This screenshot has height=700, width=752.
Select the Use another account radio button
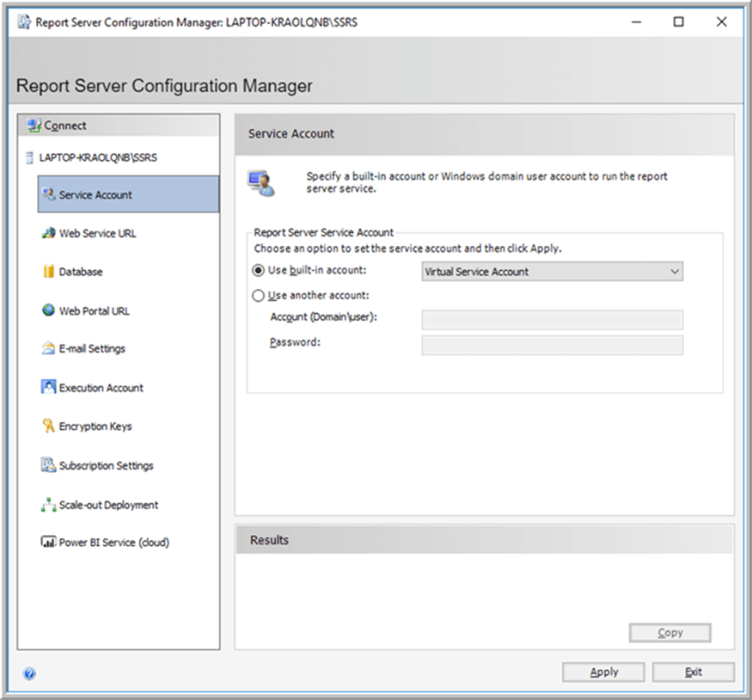coord(258,296)
